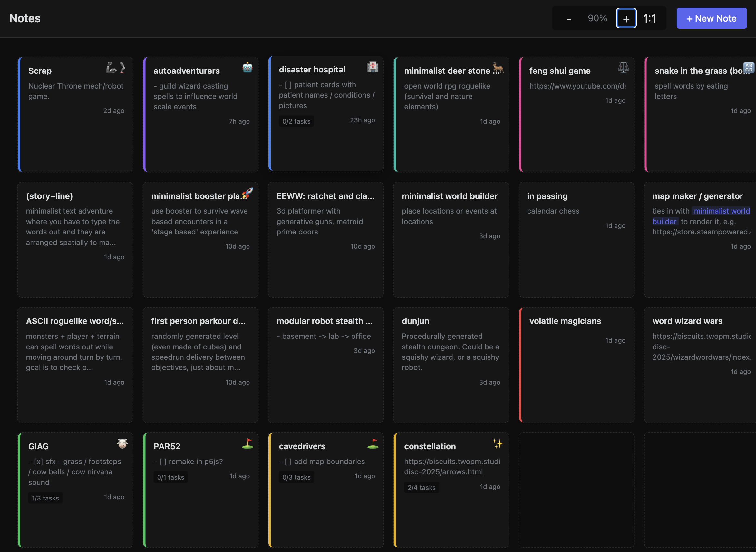Create a note with + New Note
Screen dimensions: 756x552
[711, 18]
